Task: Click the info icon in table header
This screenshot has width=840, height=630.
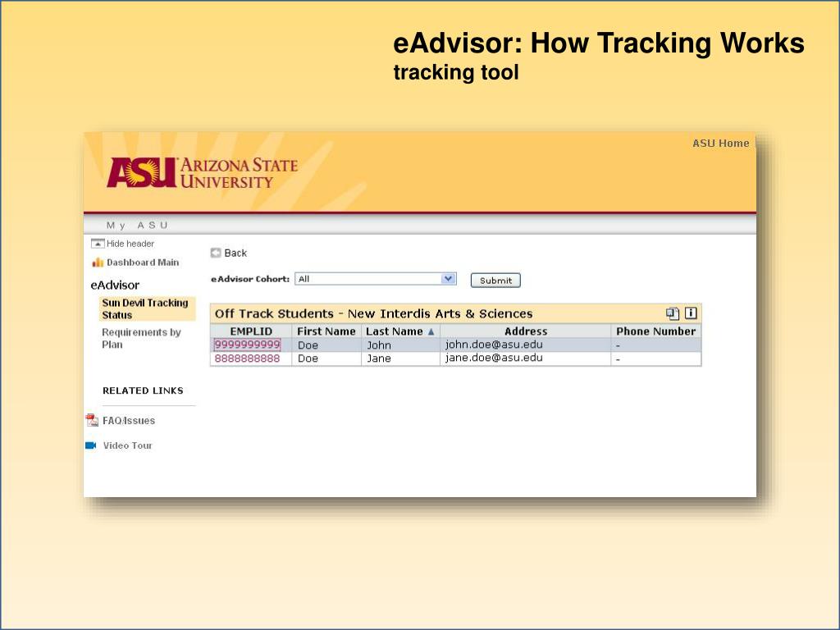Action: point(691,313)
